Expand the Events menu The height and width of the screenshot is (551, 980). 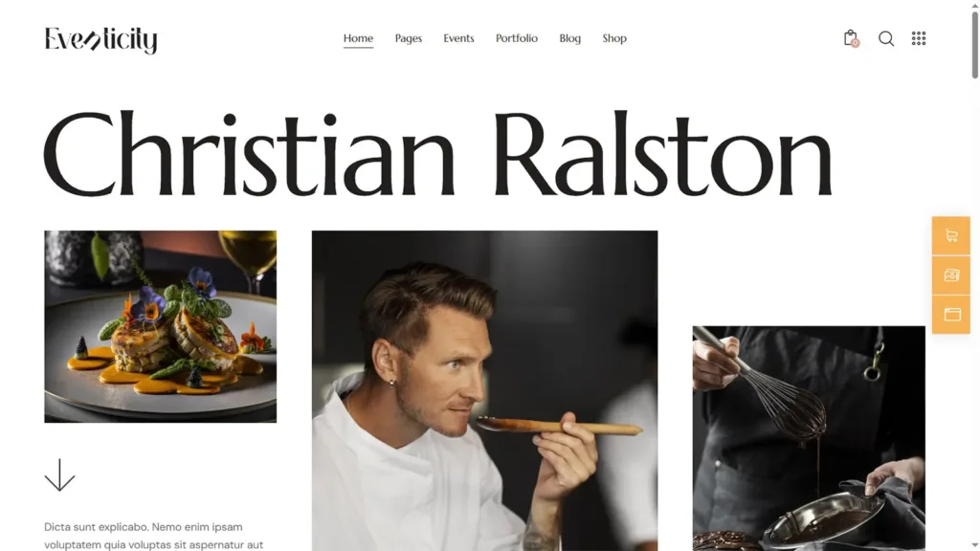pyautogui.click(x=458, y=38)
